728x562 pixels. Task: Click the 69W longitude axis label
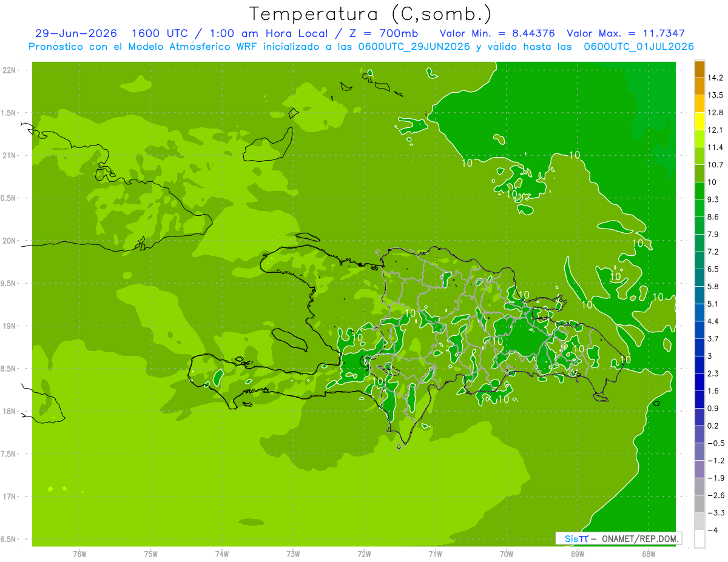(x=578, y=554)
